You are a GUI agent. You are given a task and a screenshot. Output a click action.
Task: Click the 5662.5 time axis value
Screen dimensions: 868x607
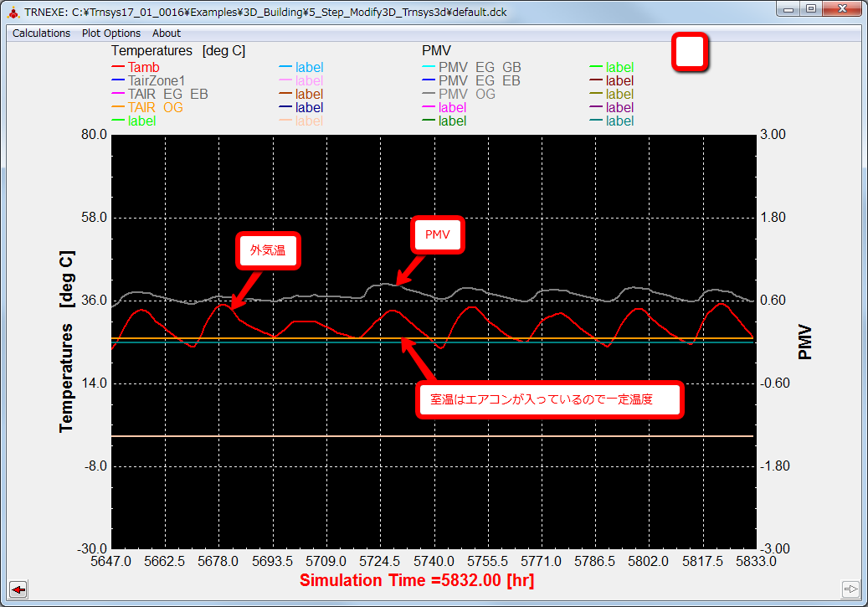(164, 562)
